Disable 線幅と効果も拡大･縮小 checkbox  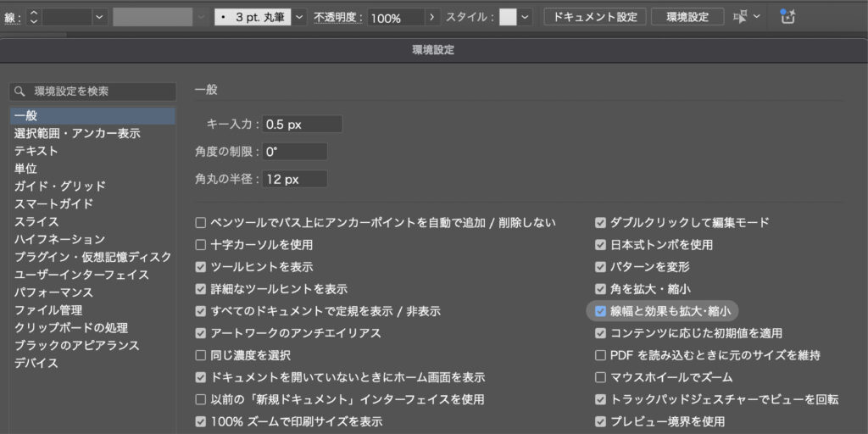point(601,311)
